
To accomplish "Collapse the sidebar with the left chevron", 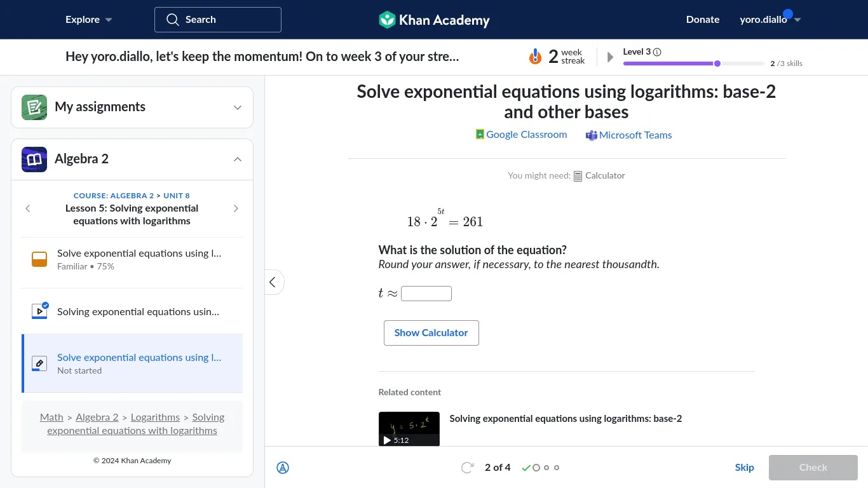I will click(x=274, y=281).
